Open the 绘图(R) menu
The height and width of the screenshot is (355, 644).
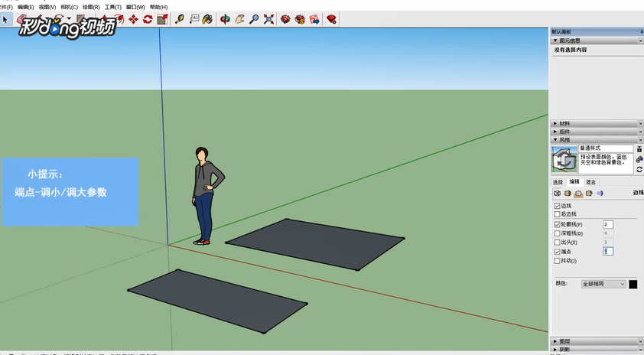click(91, 7)
